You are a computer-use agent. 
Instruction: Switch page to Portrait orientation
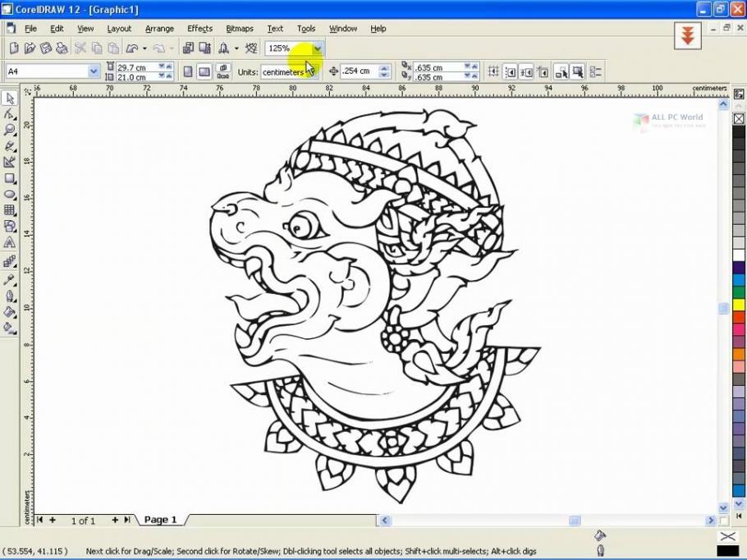click(x=188, y=72)
